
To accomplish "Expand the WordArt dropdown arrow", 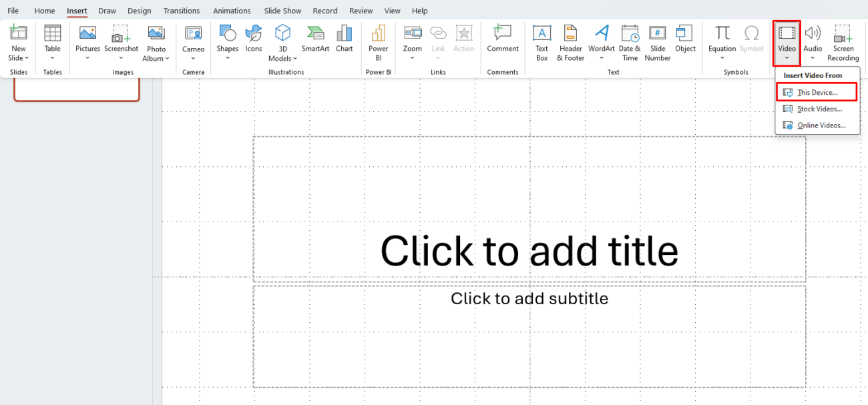I will (x=602, y=58).
